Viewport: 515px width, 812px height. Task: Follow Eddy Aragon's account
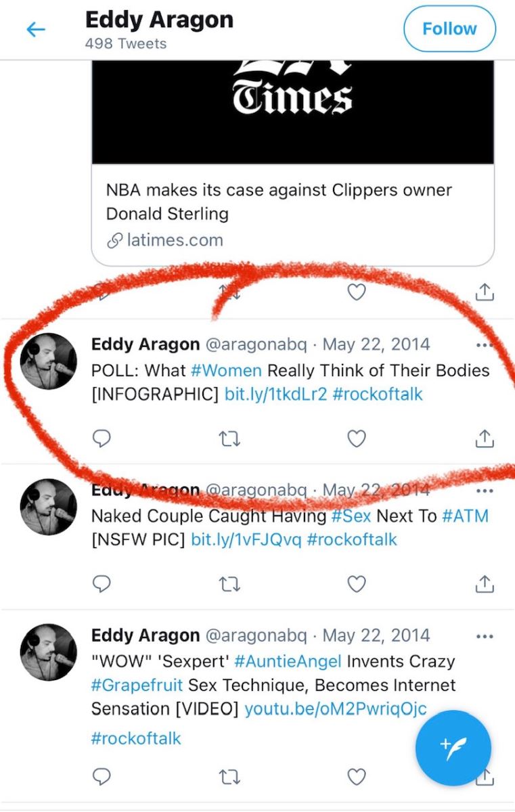(x=449, y=28)
